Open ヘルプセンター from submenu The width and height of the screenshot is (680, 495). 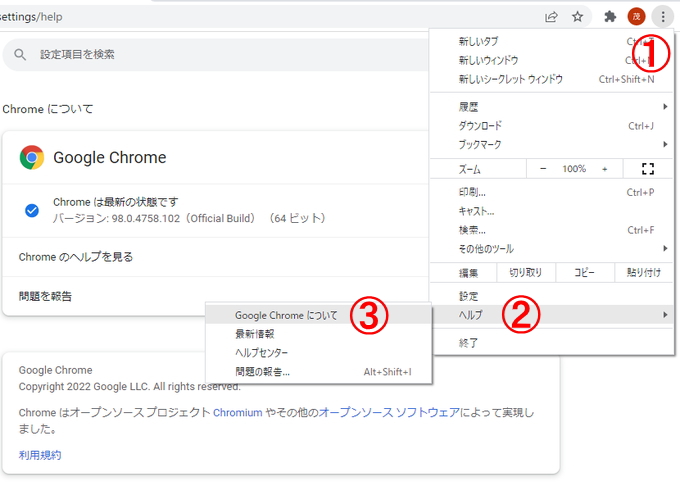point(319,353)
